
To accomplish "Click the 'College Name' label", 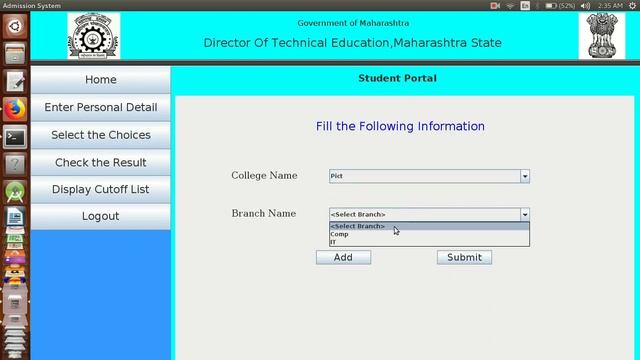I will [x=264, y=176].
